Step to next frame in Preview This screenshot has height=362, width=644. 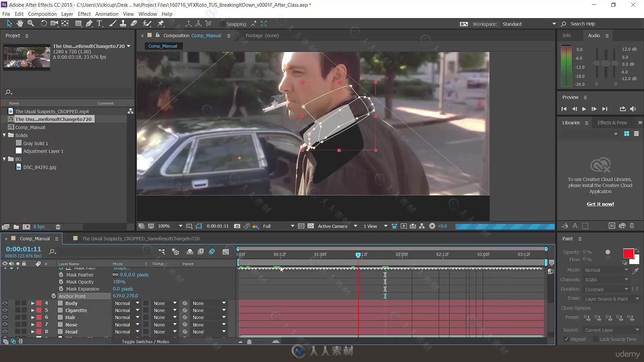pyautogui.click(x=594, y=109)
